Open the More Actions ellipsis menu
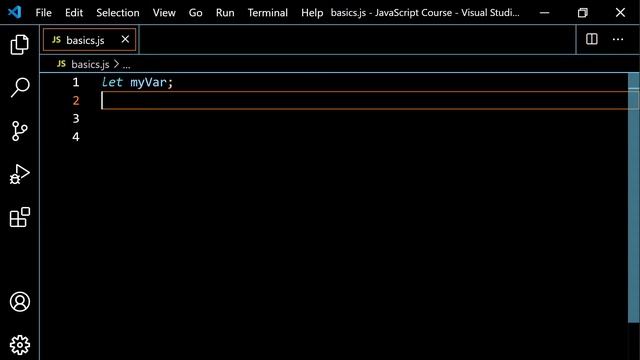Screen dimensions: 640x360 [618, 40]
